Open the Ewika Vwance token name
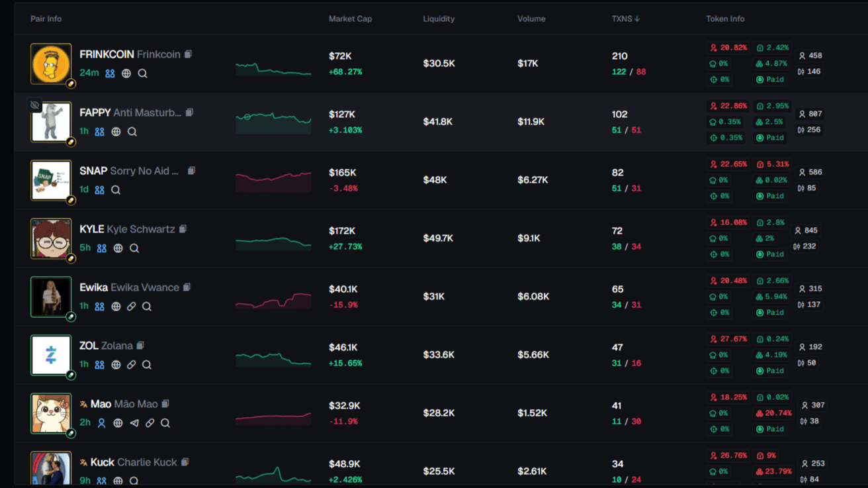The height and width of the screenshot is (488, 868). [x=144, y=287]
